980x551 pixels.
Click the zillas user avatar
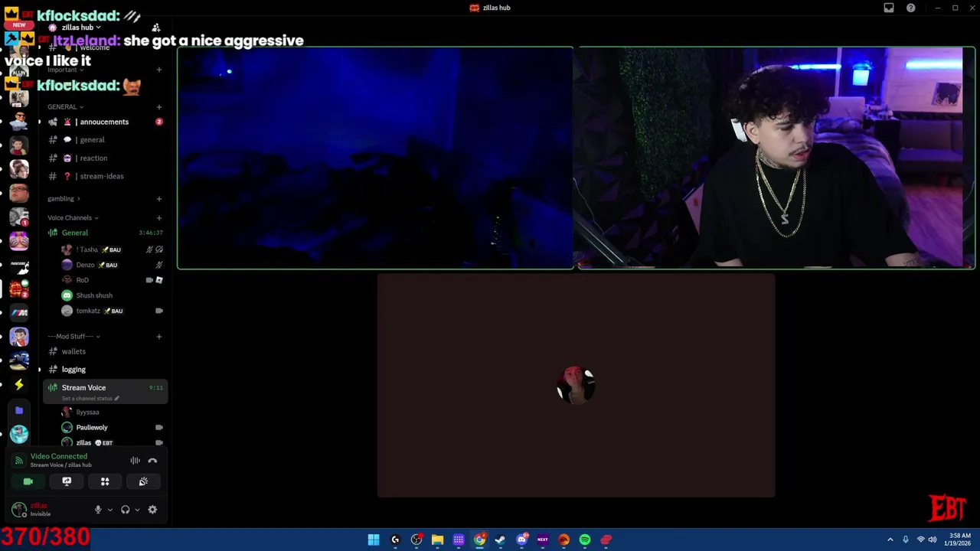pyautogui.click(x=19, y=510)
